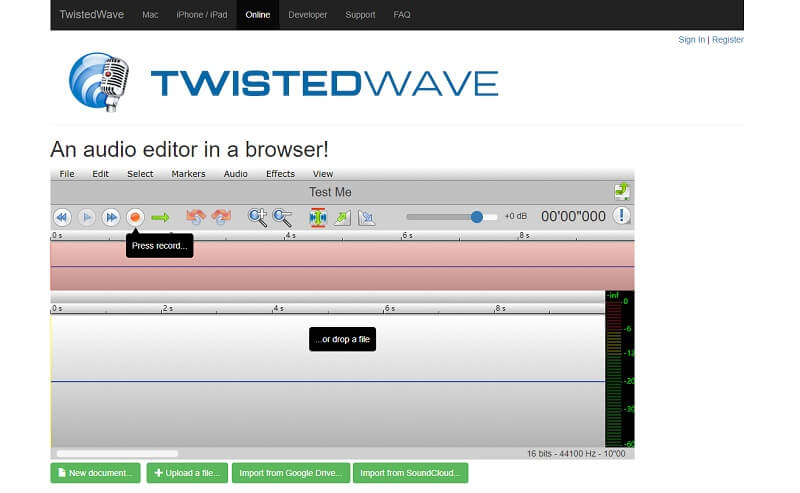
Task: Start recording with the record button
Action: click(135, 217)
